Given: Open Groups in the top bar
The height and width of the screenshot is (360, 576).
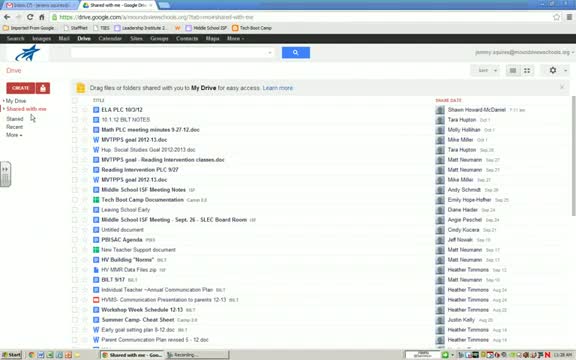Looking at the screenshot, I should click(x=159, y=39).
